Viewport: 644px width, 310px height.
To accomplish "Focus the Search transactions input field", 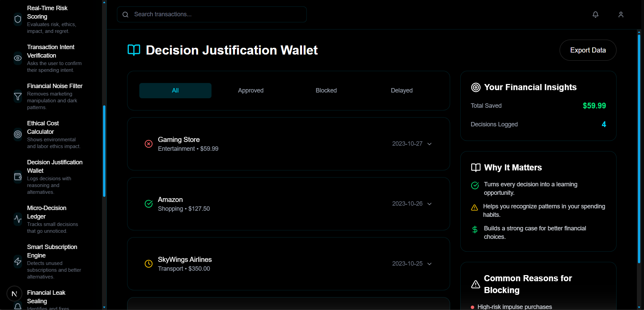I will click(x=212, y=15).
